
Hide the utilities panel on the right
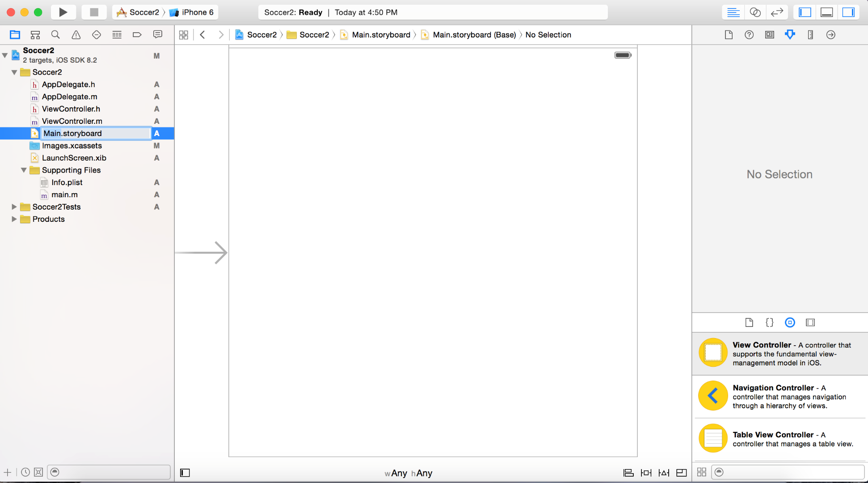tap(848, 12)
